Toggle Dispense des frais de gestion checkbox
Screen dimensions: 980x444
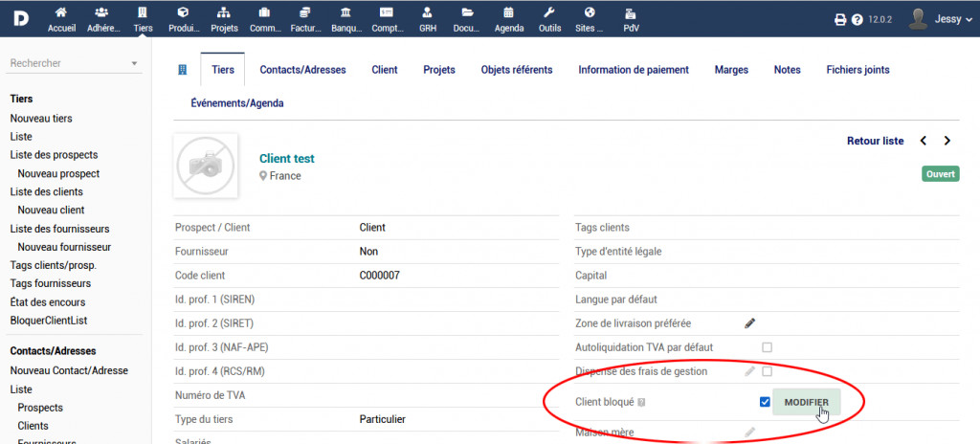[767, 371]
